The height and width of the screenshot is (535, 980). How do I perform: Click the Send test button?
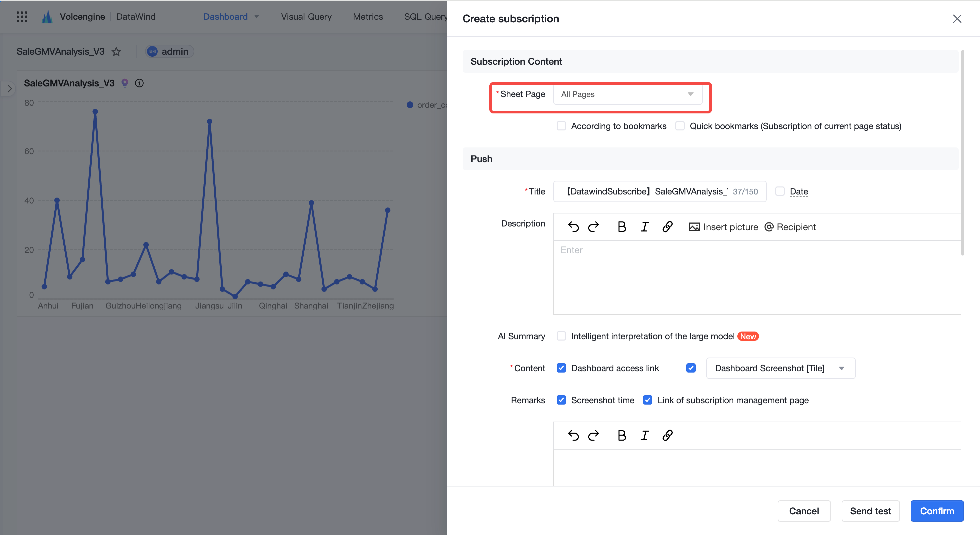tap(870, 511)
